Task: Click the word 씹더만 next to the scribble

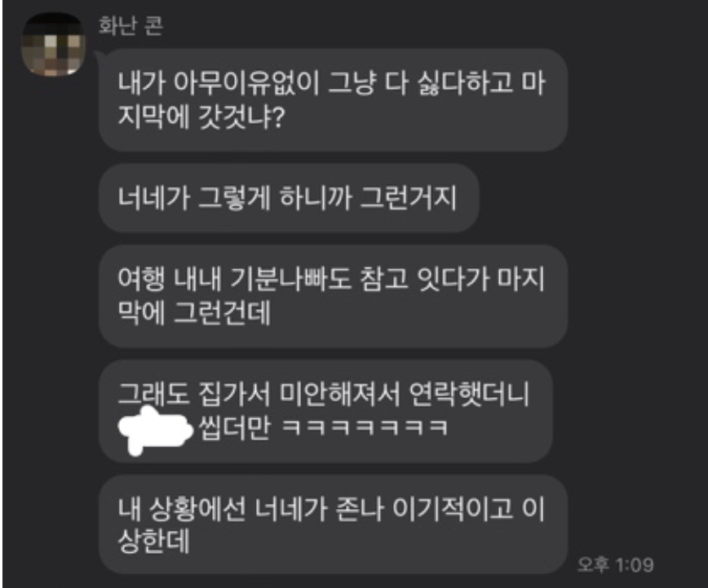Action: (x=234, y=427)
